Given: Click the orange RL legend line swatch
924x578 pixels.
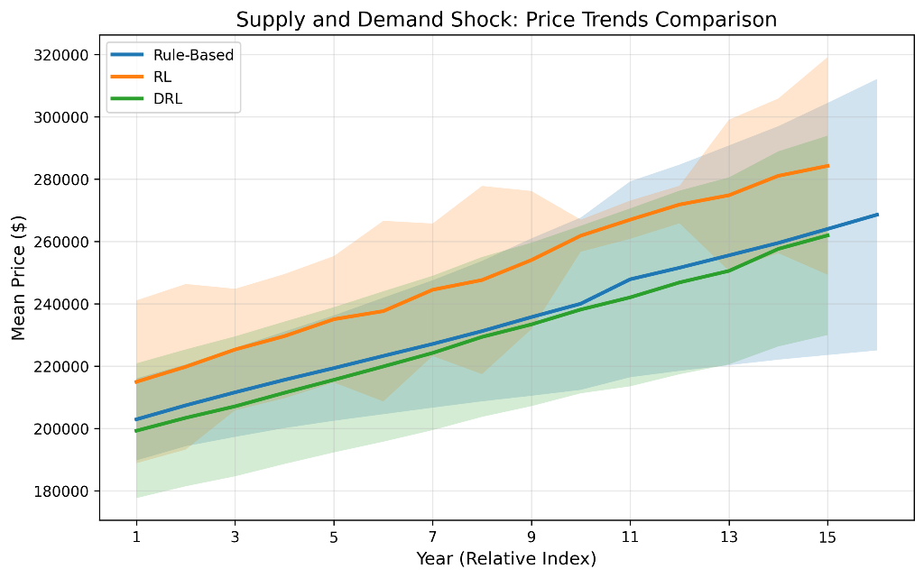Looking at the screenshot, I should point(127,77).
